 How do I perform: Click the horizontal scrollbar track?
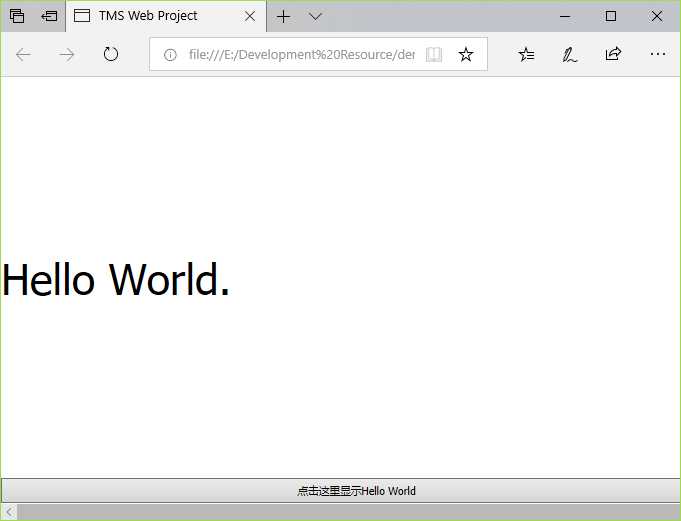pos(348,512)
